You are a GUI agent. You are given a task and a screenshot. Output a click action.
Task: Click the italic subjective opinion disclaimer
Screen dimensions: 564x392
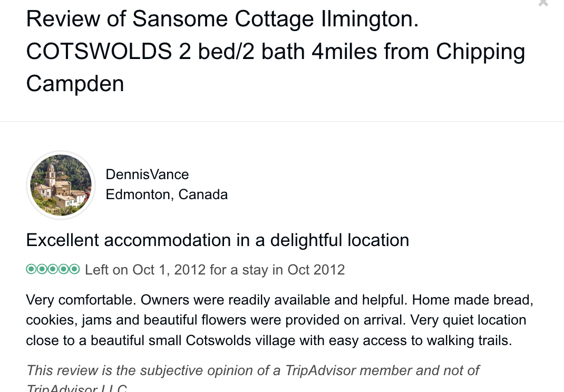point(253,370)
